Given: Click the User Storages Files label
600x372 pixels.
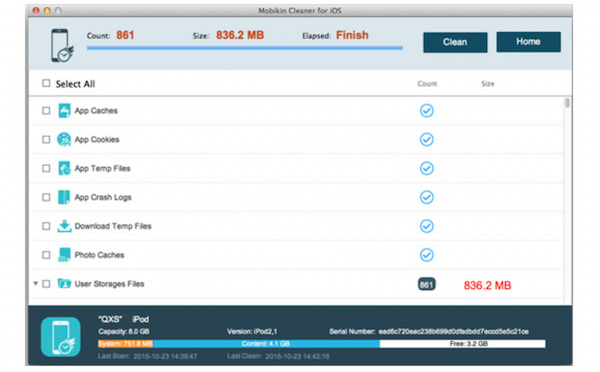Looking at the screenshot, I should [109, 284].
